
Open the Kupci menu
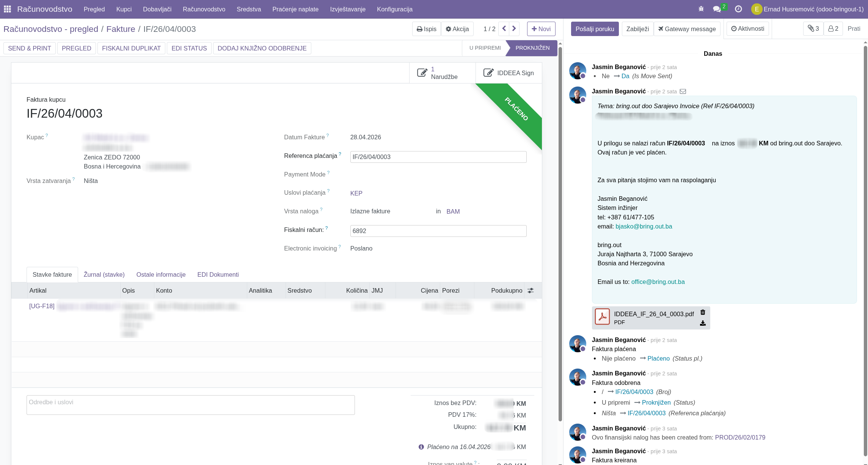pos(124,9)
